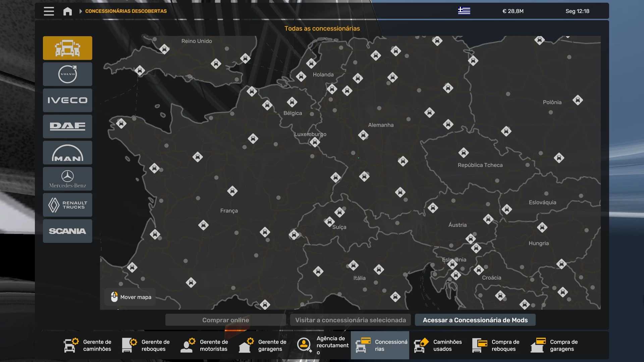This screenshot has height=362, width=644.
Task: Open Agência de recrutamento tab
Action: tap(321, 345)
